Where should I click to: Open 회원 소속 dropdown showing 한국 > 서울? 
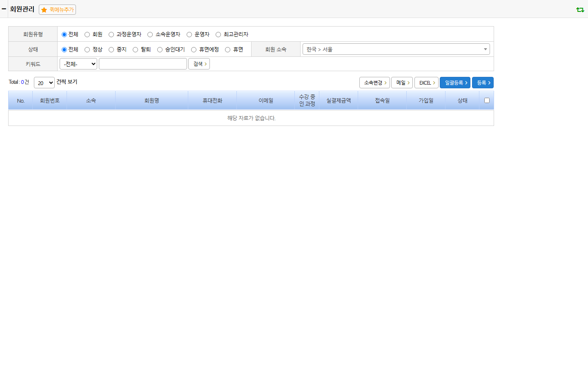click(x=396, y=49)
